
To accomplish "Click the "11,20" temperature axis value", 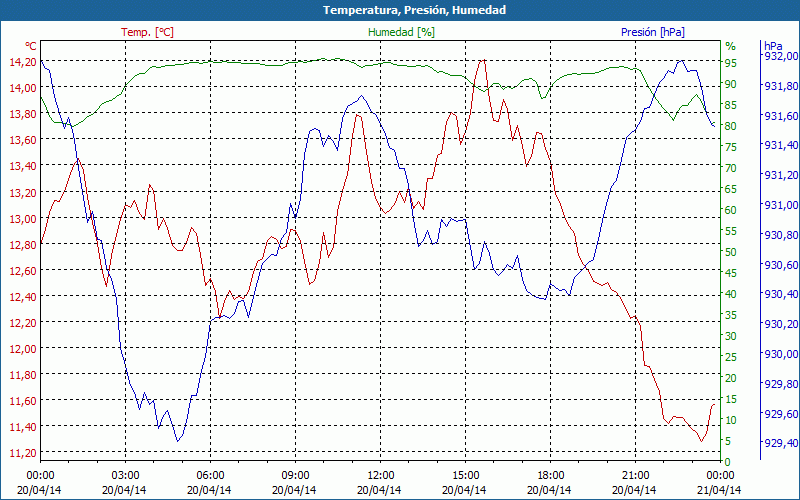I will tap(23, 453).
